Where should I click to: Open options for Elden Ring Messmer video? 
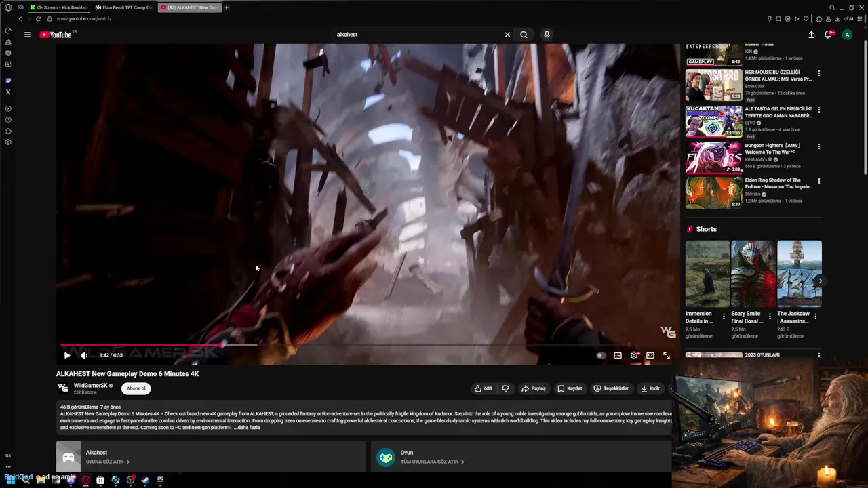coord(818,182)
